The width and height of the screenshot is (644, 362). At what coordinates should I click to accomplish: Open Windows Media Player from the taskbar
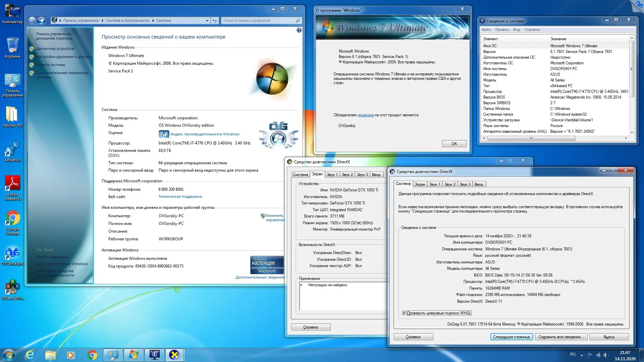click(x=71, y=355)
